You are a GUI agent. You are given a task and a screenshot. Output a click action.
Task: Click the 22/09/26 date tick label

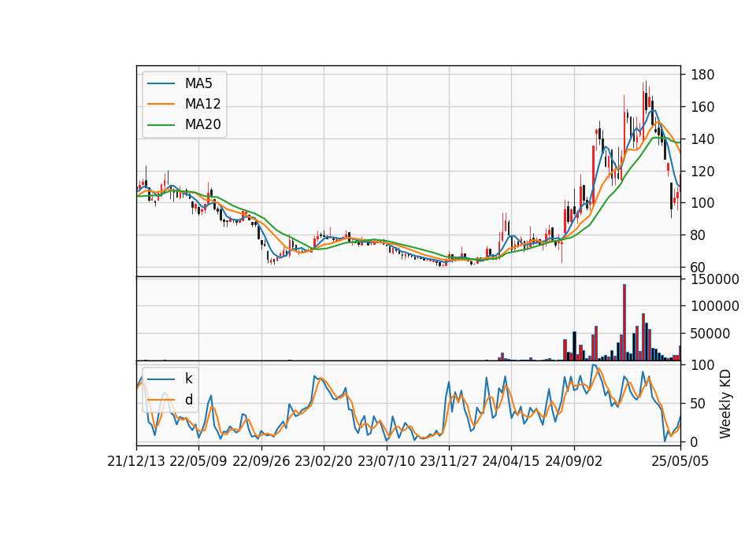click(261, 461)
